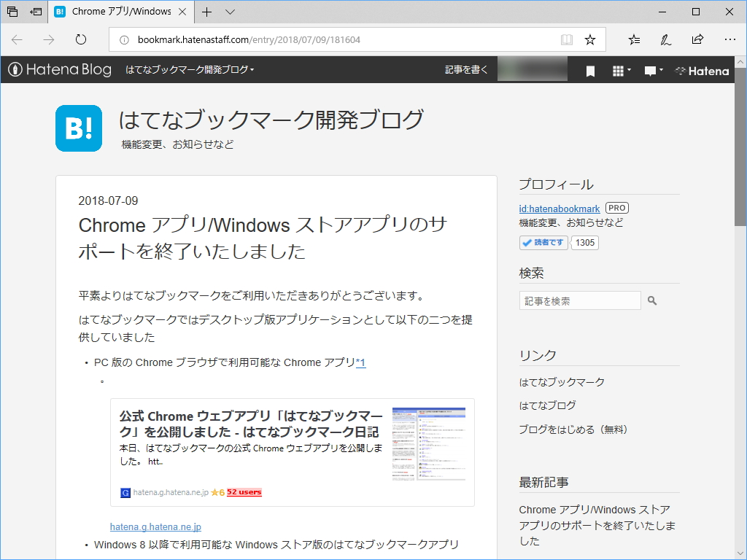Open the Share panel in Edge toolbar
The image size is (747, 560).
tap(697, 39)
